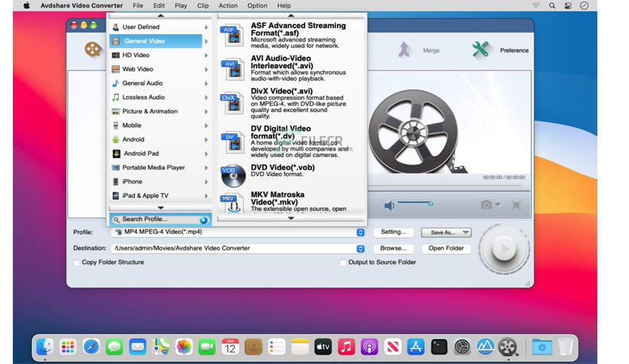Click the snapshot camera icon

click(x=486, y=205)
